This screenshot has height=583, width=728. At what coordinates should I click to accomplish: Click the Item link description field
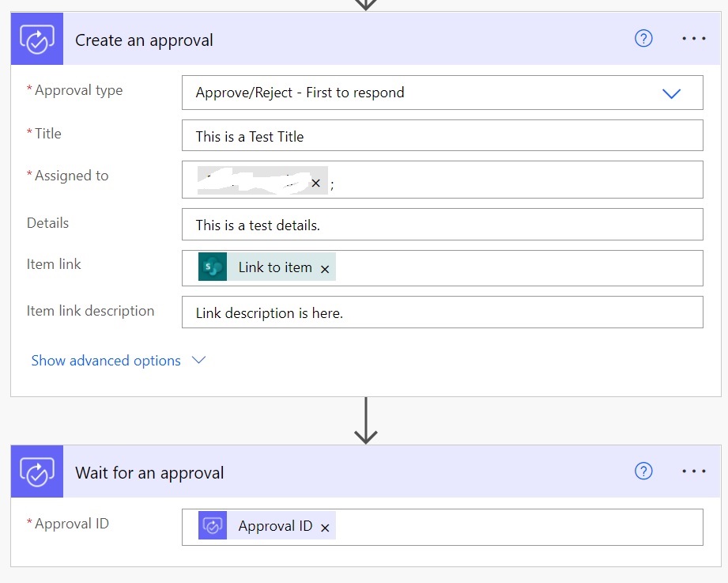442,312
